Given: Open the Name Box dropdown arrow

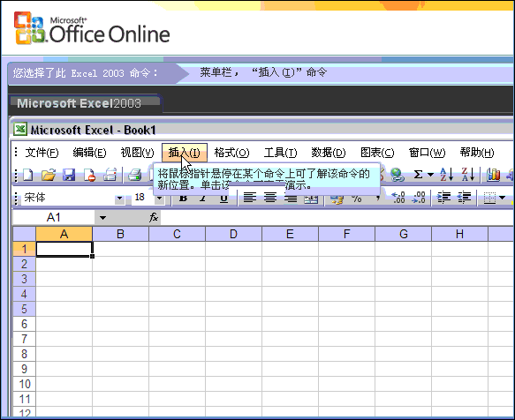Looking at the screenshot, I should point(102,218).
